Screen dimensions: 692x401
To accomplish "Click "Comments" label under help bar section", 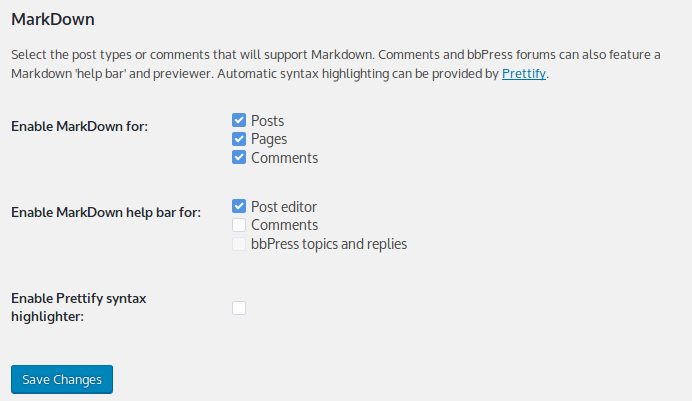I will click(x=284, y=225).
